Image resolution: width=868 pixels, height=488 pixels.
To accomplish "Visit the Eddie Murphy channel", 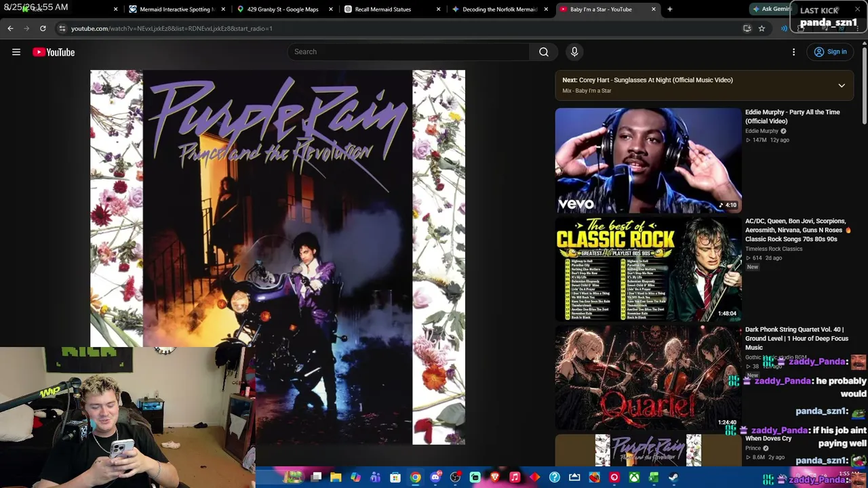I will coord(762,131).
